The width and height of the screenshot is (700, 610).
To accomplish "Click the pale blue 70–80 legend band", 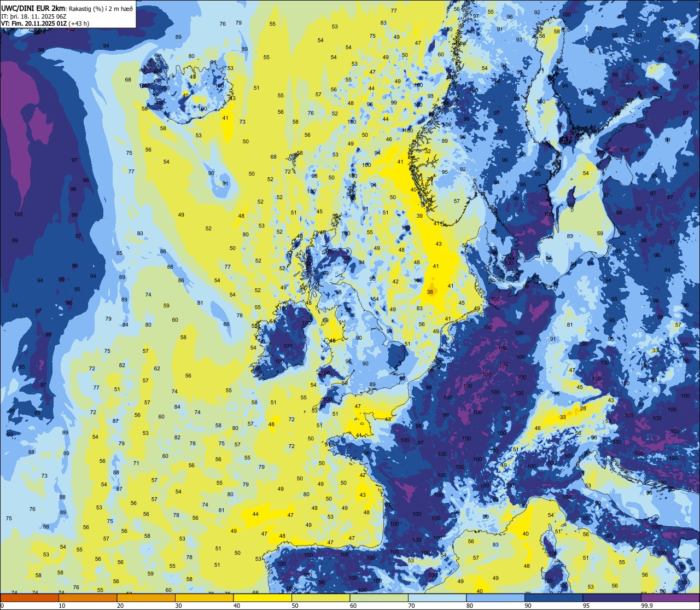I will (x=437, y=597).
